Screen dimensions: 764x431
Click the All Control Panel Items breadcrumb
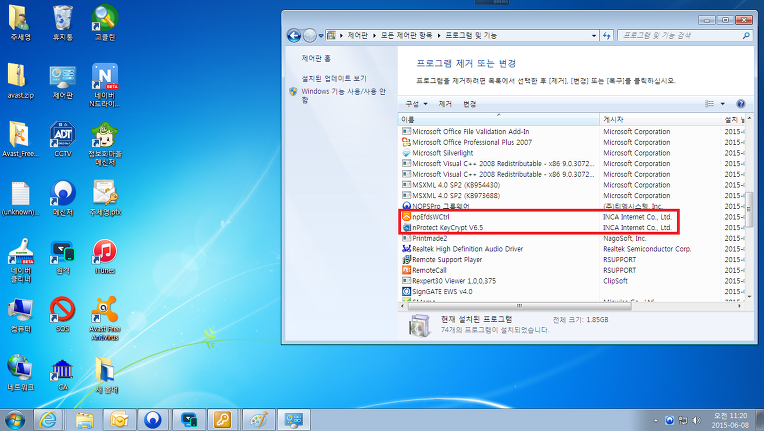tap(406, 36)
